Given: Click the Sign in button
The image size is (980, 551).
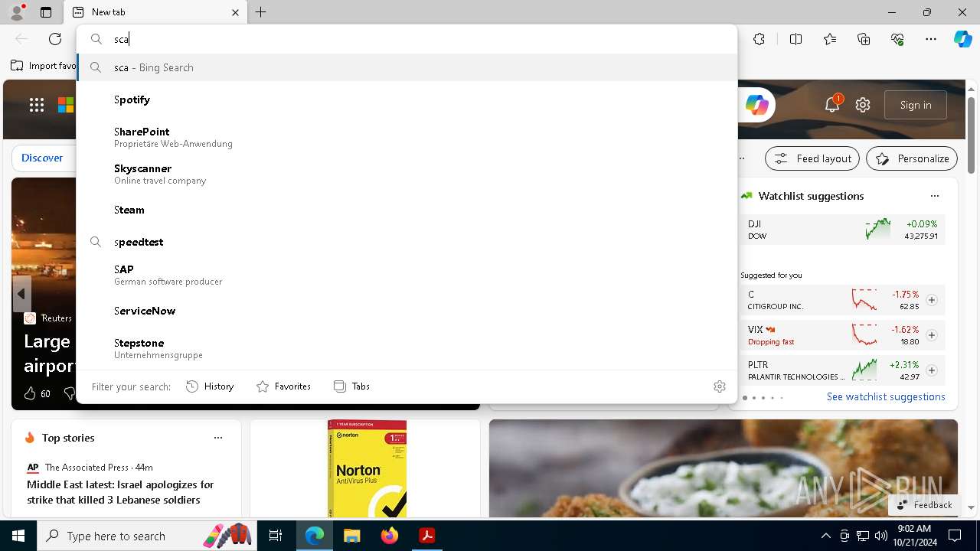Looking at the screenshot, I should pyautogui.click(x=916, y=105).
